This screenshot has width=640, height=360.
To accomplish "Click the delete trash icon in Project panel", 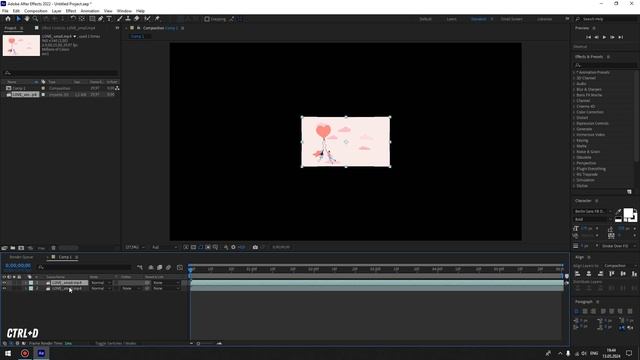I will click(x=53, y=248).
